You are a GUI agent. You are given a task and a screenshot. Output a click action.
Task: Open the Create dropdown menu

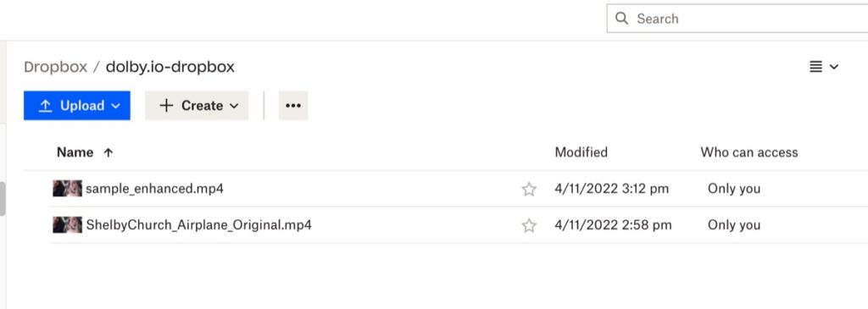(x=197, y=106)
